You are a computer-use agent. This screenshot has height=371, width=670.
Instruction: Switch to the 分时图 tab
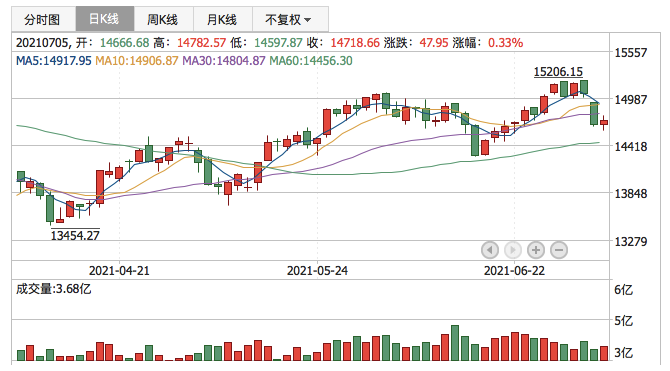point(44,19)
